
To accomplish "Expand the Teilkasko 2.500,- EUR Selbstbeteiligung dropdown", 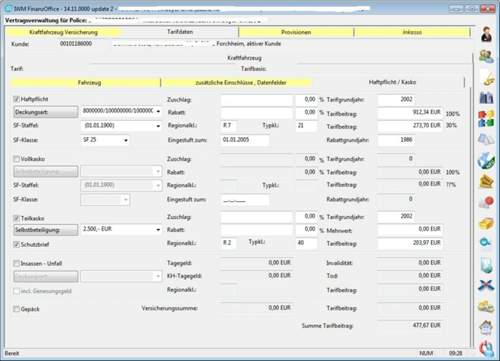I will point(158,229).
